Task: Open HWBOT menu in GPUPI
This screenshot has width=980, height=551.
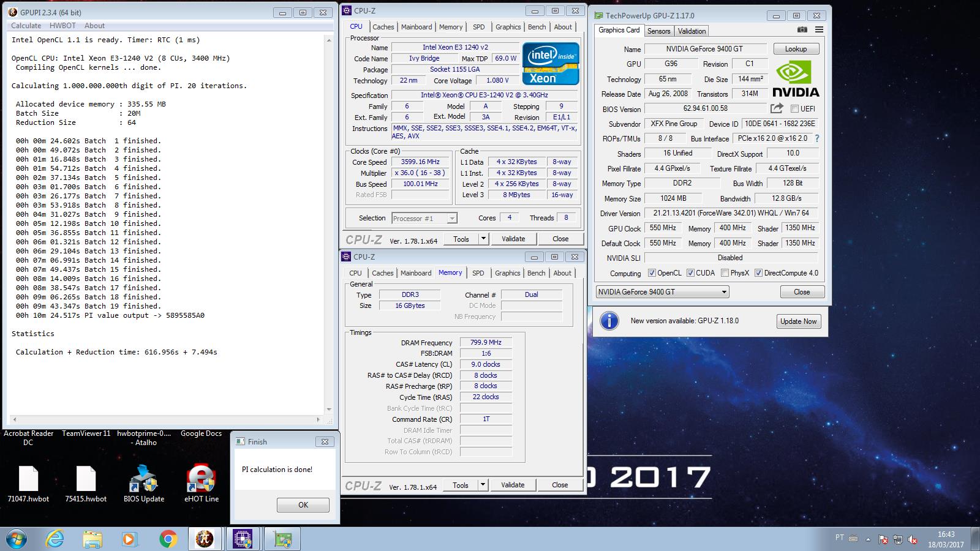Action: tap(62, 26)
